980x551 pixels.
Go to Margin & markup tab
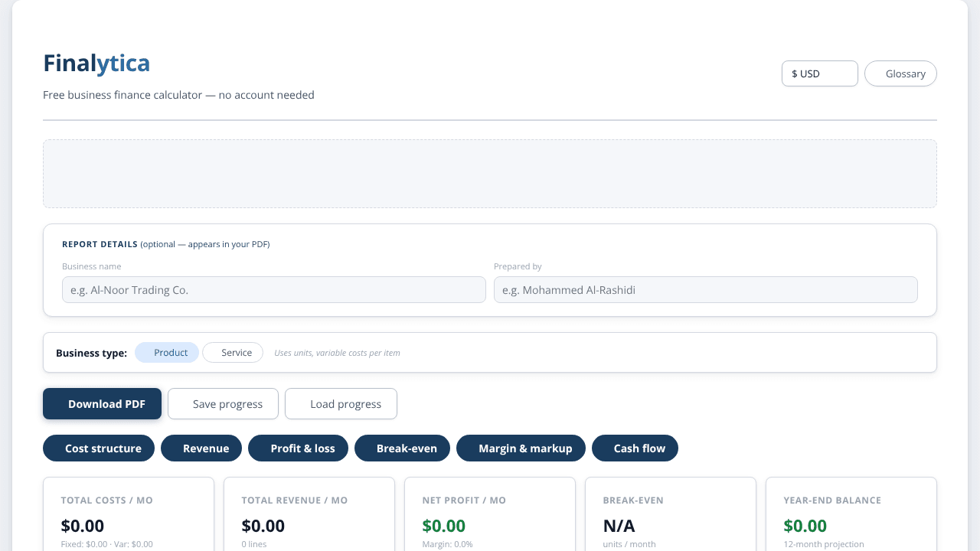click(521, 448)
